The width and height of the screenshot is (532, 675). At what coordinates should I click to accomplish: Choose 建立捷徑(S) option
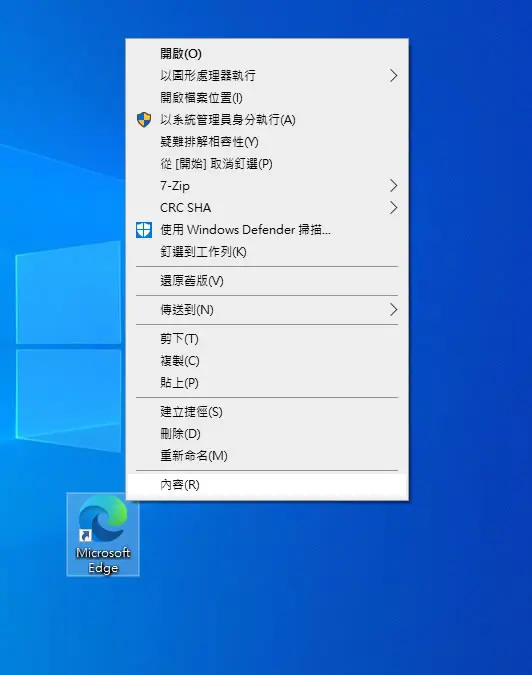267,412
